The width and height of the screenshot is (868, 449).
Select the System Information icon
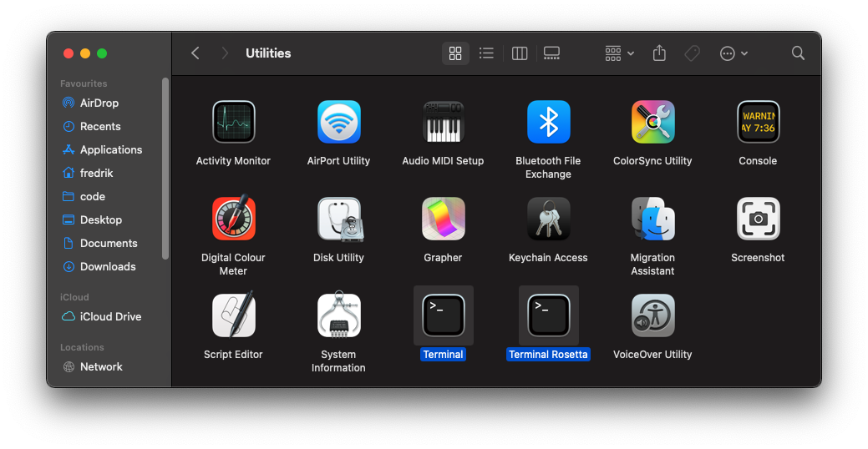click(339, 315)
